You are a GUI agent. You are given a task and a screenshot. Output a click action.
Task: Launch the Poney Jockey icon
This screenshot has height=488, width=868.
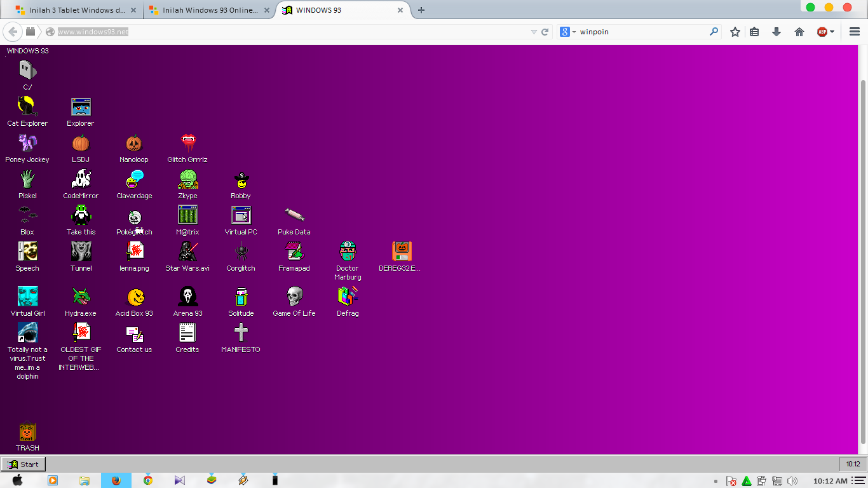tap(27, 142)
